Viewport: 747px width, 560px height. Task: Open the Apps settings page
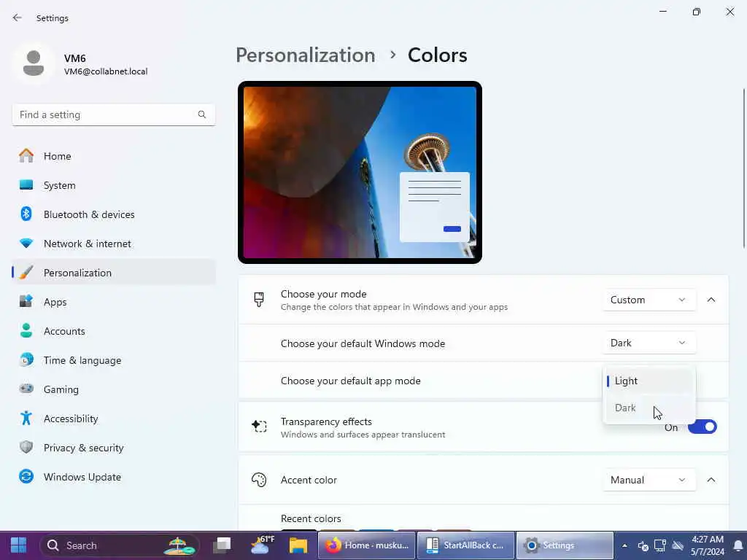coord(114,302)
